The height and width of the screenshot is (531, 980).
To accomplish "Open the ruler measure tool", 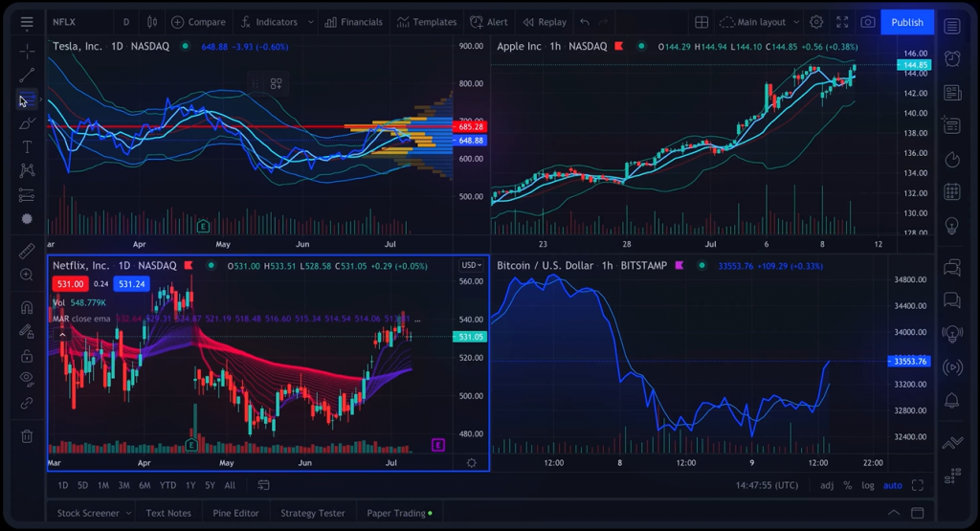I will (x=27, y=251).
